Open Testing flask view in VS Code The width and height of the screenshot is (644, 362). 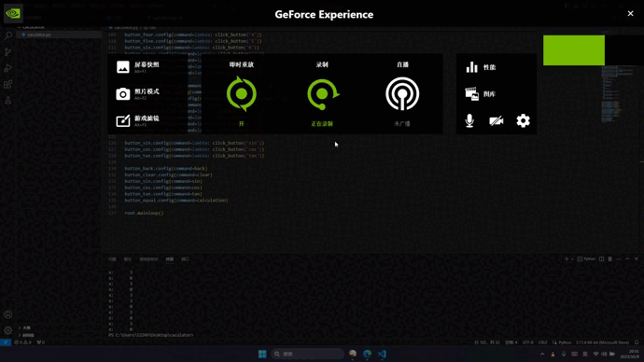[7, 101]
